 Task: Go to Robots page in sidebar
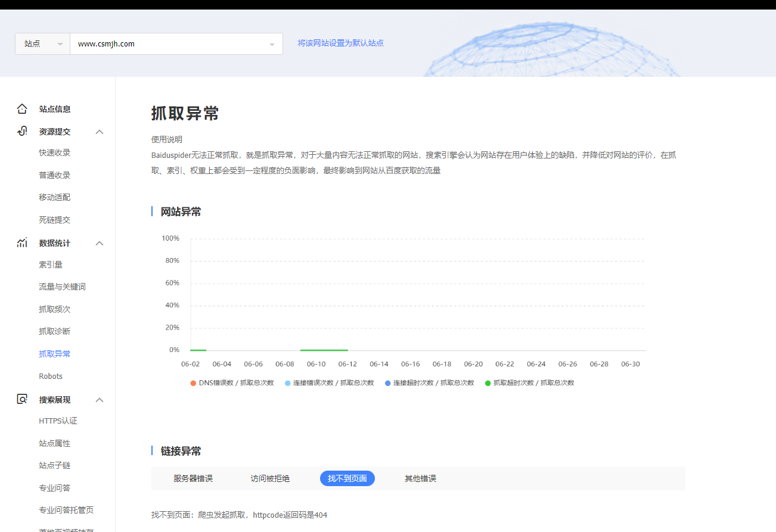tap(51, 376)
